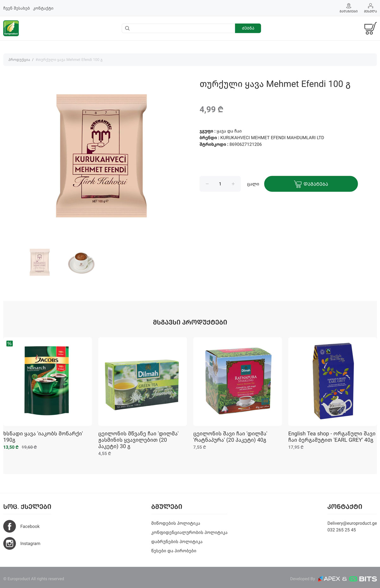Click the discount percent badge on Jacobs
Viewport: 380px width, 588px height.
(9, 343)
